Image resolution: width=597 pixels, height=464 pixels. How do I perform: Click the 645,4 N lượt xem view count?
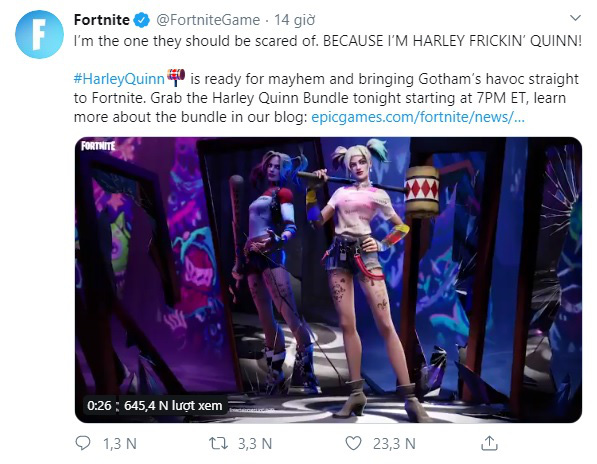173,405
